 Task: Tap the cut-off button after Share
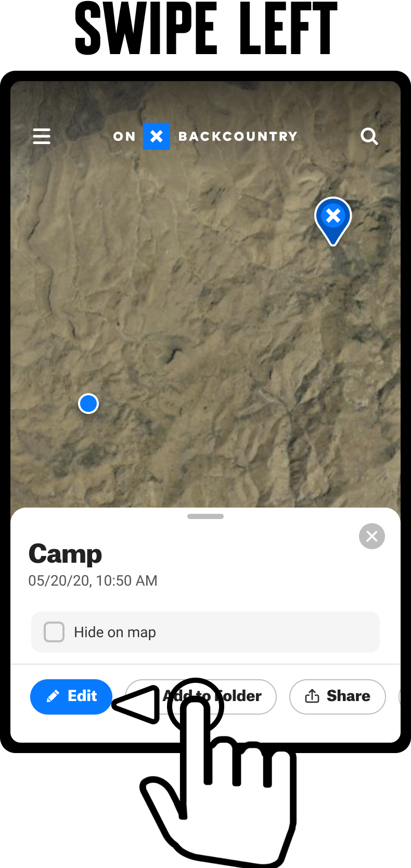[400, 697]
